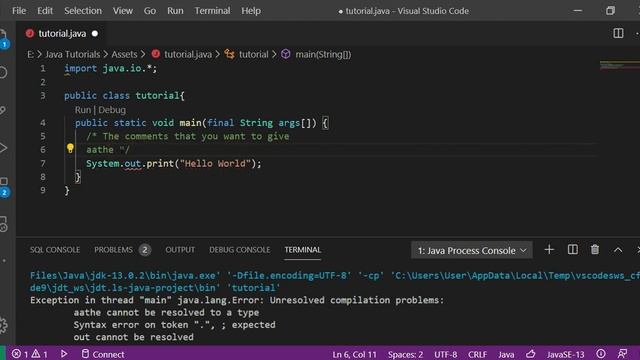Split the terminal pane
This screenshot has width=640, height=360.
pos(573,249)
